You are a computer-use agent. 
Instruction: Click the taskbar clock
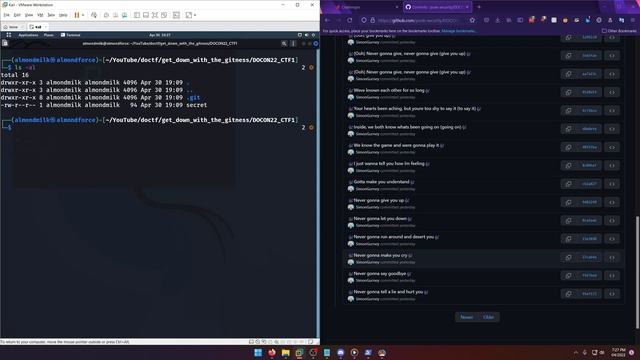pos(618,352)
